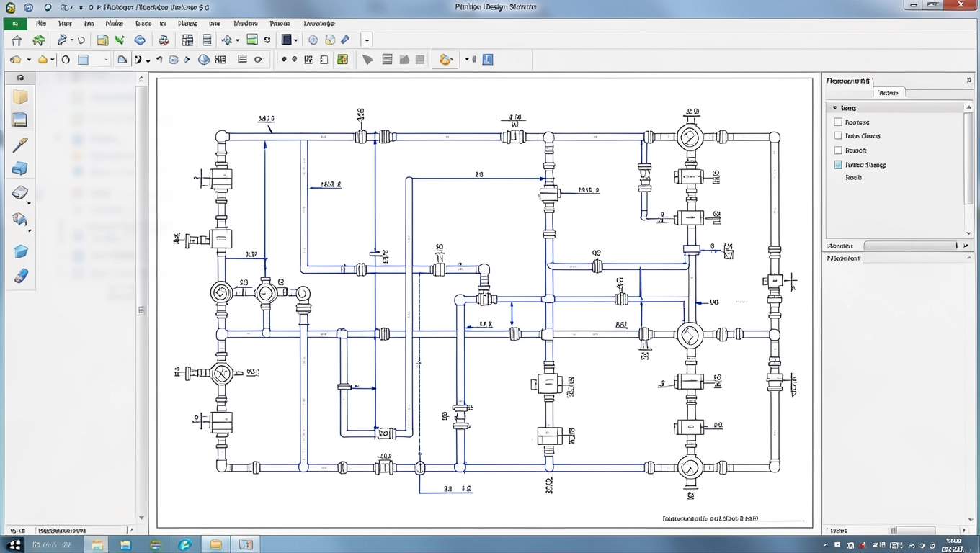980x553 pixels.
Task: Click the blue cube icon in left sidebar
Action: (20, 251)
